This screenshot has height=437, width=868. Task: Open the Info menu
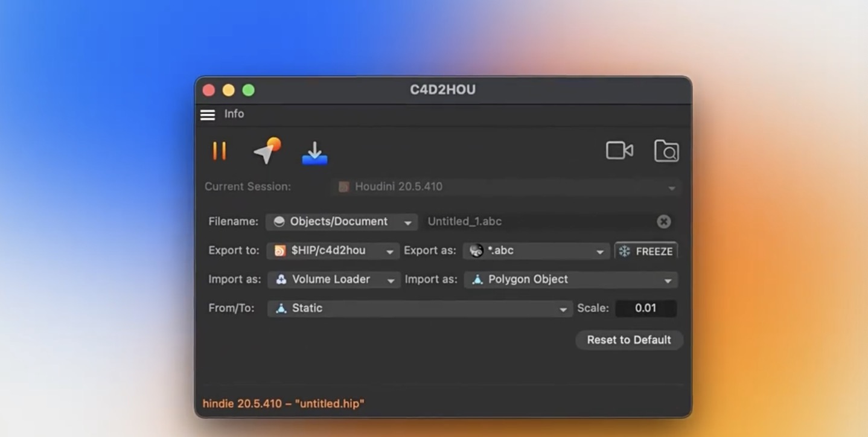(x=234, y=114)
